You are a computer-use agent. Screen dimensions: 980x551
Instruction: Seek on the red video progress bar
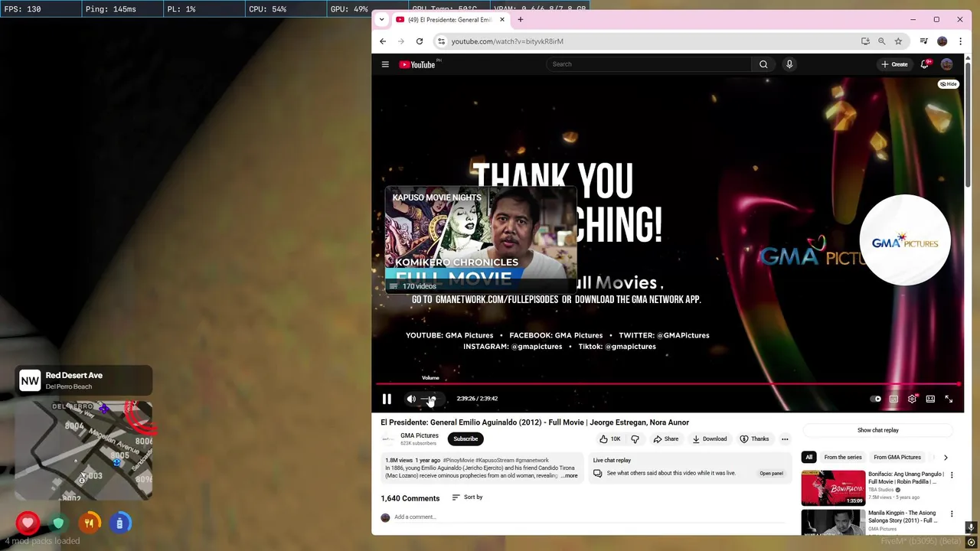668,384
